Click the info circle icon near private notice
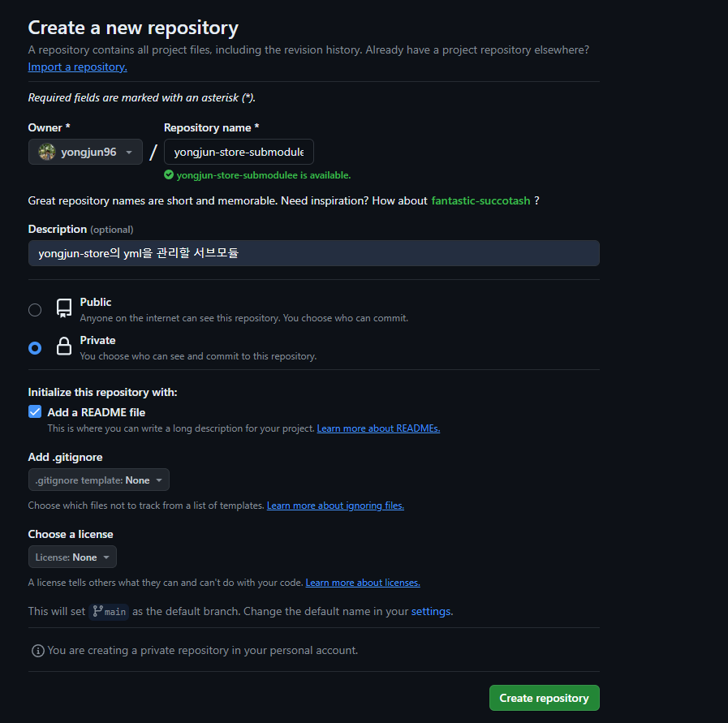Image resolution: width=728 pixels, height=723 pixels. tap(38, 651)
